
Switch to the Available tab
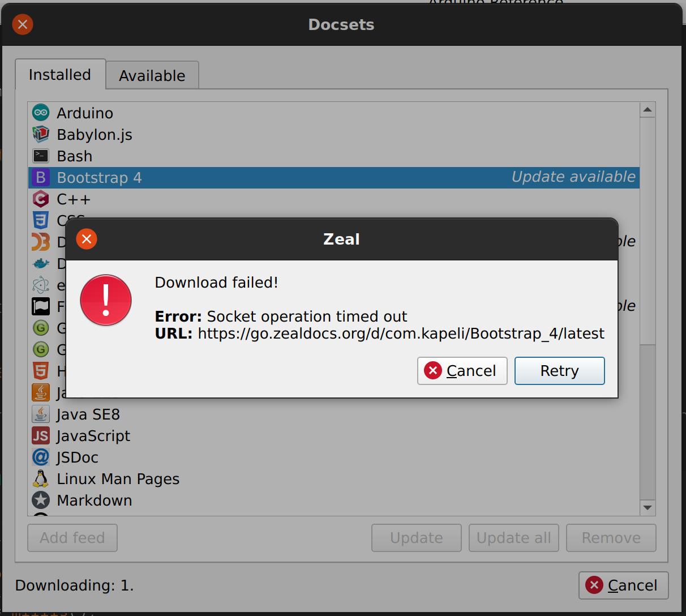pyautogui.click(x=151, y=75)
